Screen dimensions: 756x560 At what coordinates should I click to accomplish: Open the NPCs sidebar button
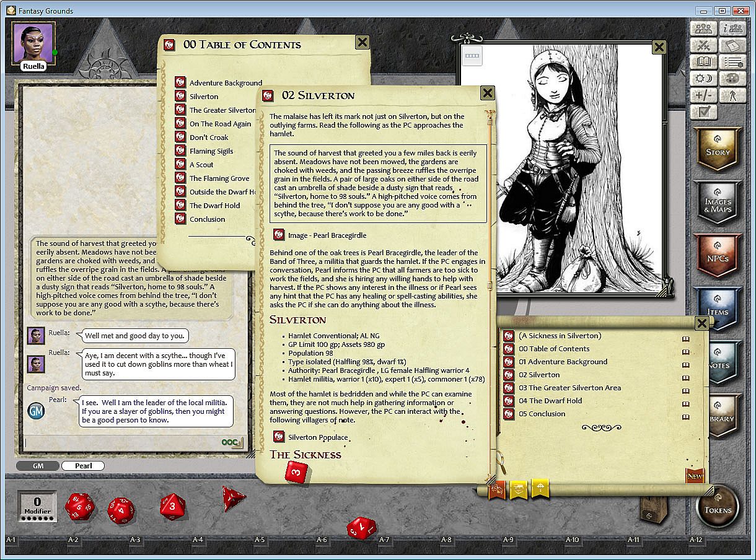(718, 256)
